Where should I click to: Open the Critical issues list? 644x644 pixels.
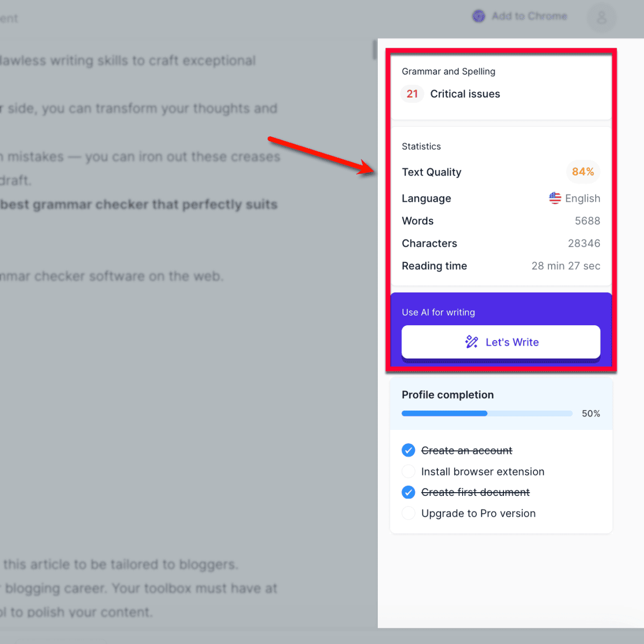click(465, 94)
